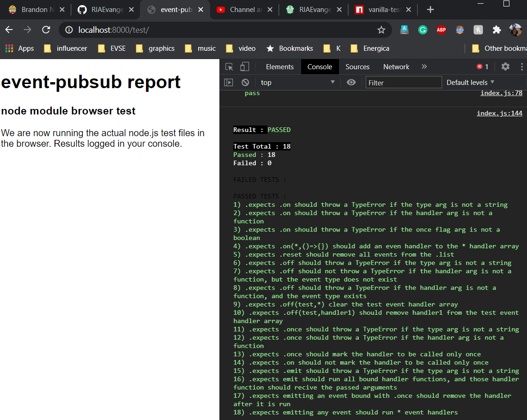Switch to the GitHub RIAEvangelist tab

point(104,10)
